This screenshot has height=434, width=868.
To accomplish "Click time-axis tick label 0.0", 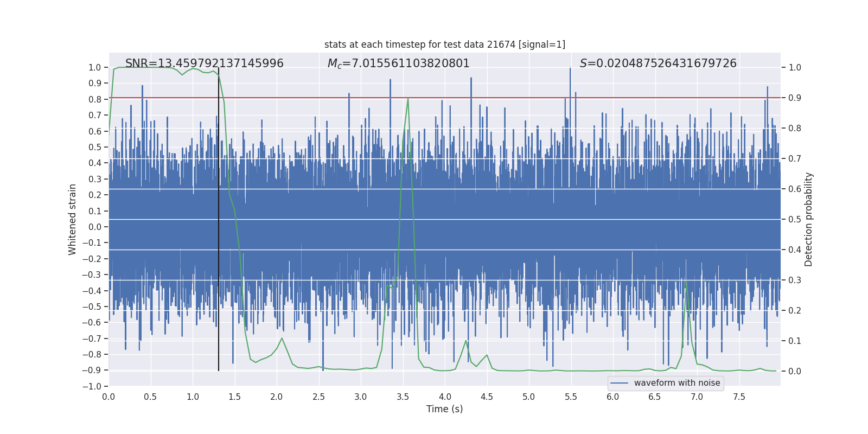I will [x=108, y=397].
